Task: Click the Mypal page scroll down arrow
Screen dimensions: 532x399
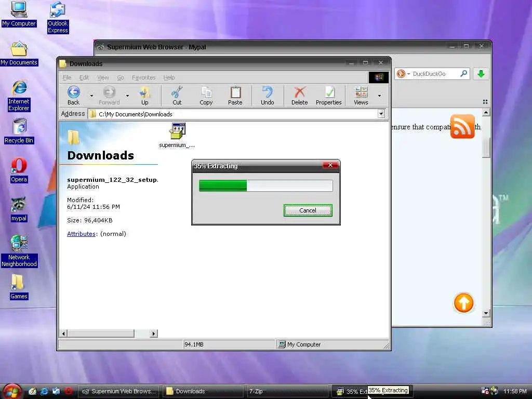Action: [x=486, y=313]
